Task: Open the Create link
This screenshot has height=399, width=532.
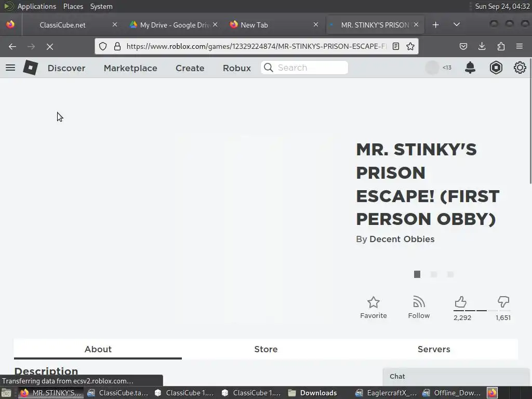Action: pyautogui.click(x=190, y=68)
